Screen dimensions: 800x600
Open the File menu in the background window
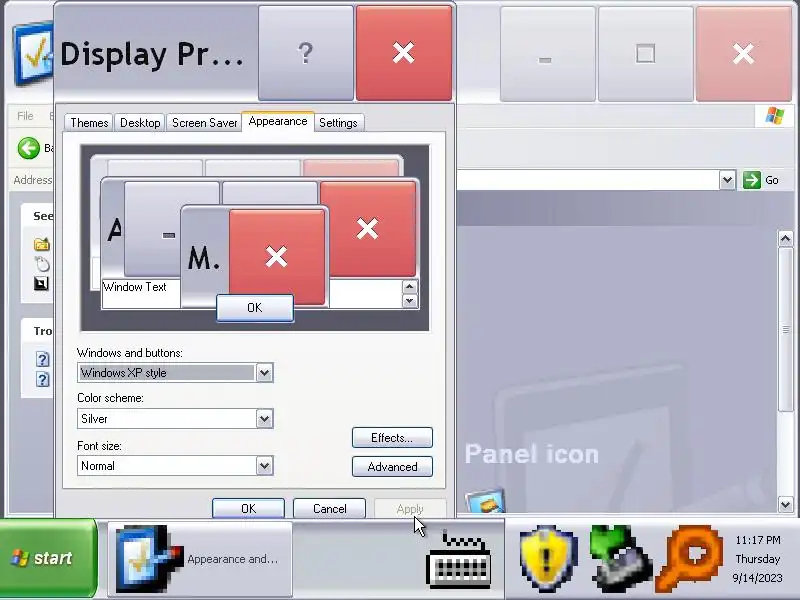[x=25, y=116]
